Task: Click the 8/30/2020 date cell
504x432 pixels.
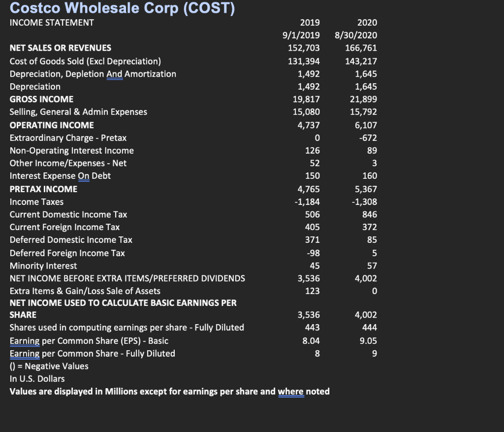Action: (x=355, y=35)
